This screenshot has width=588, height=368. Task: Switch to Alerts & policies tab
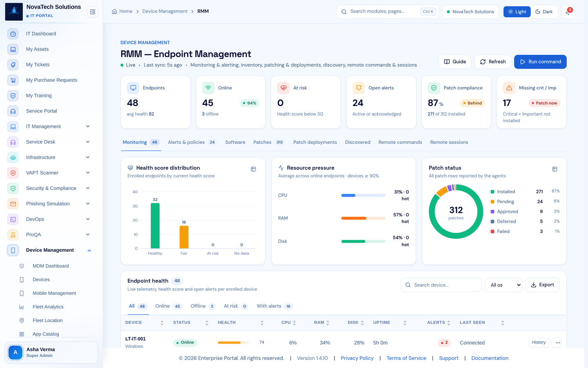pos(192,142)
